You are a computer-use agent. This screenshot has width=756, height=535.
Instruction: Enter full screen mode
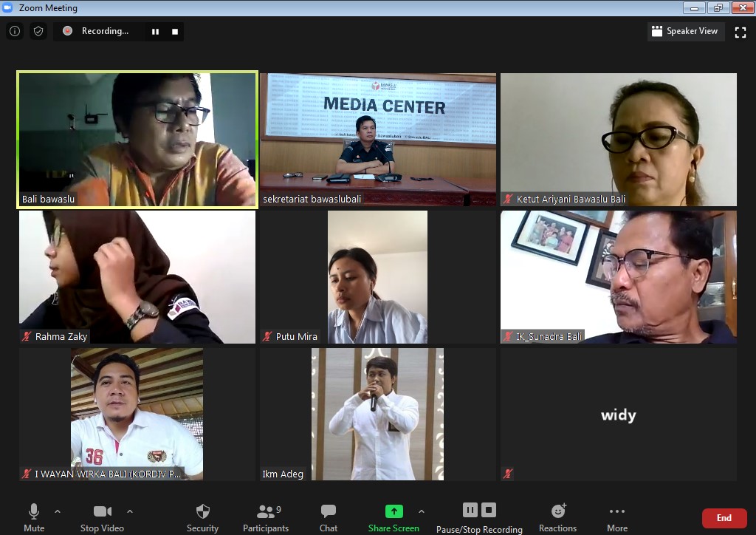(740, 31)
